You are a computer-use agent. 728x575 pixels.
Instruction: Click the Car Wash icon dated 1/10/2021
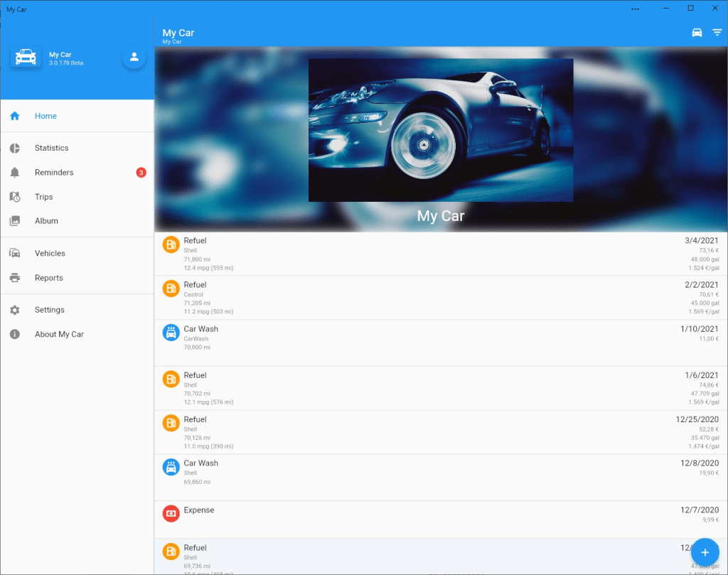click(x=170, y=332)
